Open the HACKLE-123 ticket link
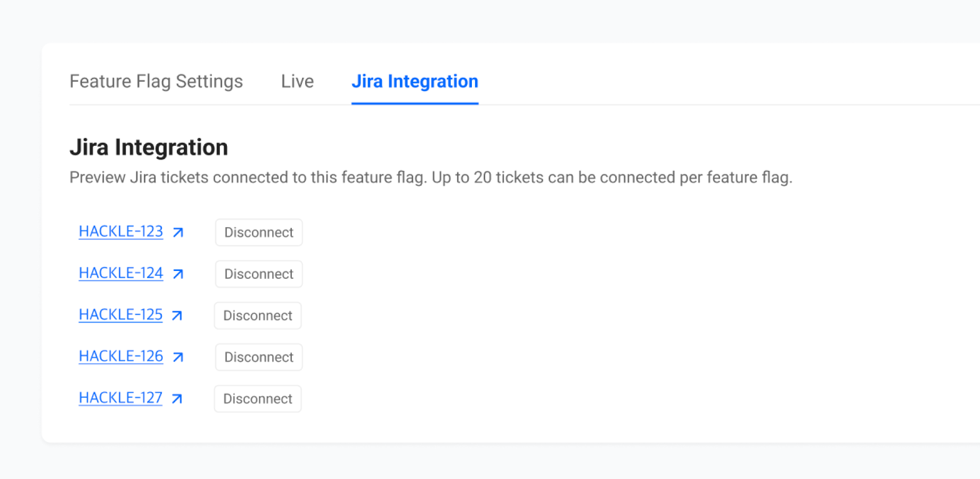The image size is (980, 479). click(x=121, y=232)
